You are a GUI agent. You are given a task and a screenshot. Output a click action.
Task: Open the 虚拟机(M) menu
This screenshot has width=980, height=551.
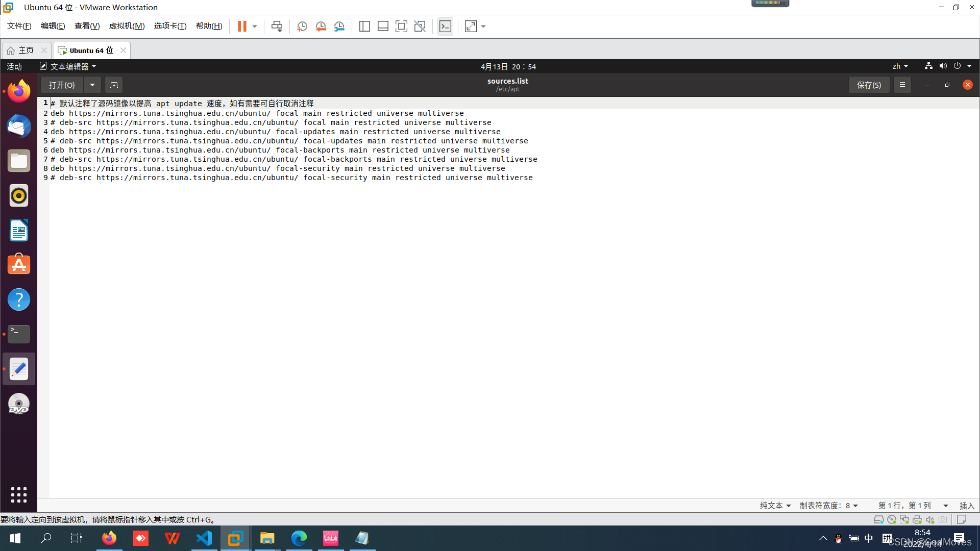tap(127, 26)
